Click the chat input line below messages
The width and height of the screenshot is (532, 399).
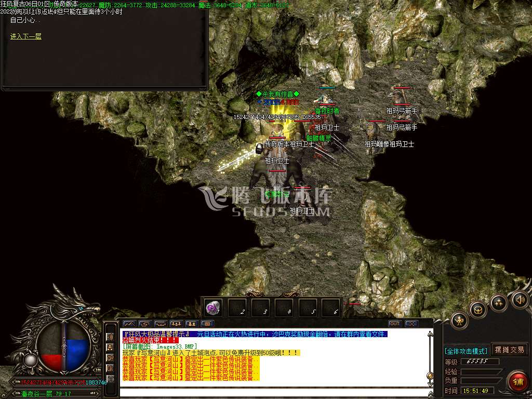pyautogui.click(x=275, y=393)
